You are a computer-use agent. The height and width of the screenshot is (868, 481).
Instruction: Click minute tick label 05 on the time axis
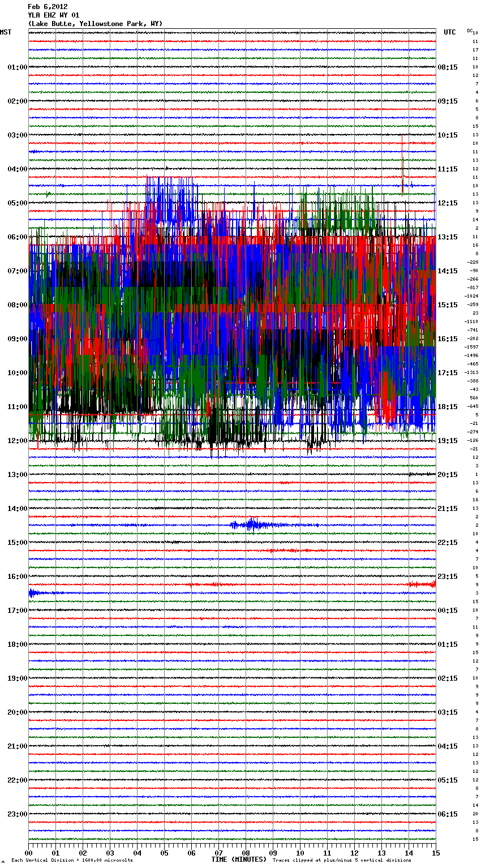tap(164, 853)
